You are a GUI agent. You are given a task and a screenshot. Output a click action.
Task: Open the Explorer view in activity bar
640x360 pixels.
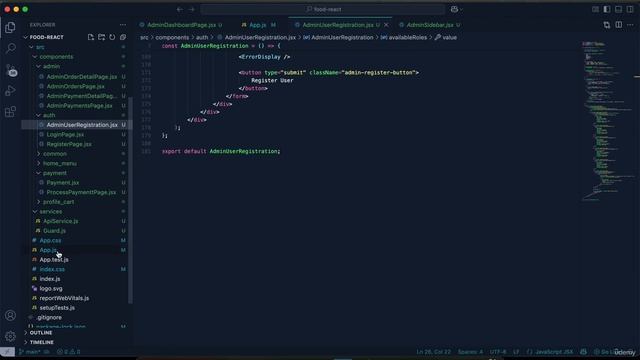click(x=10, y=27)
